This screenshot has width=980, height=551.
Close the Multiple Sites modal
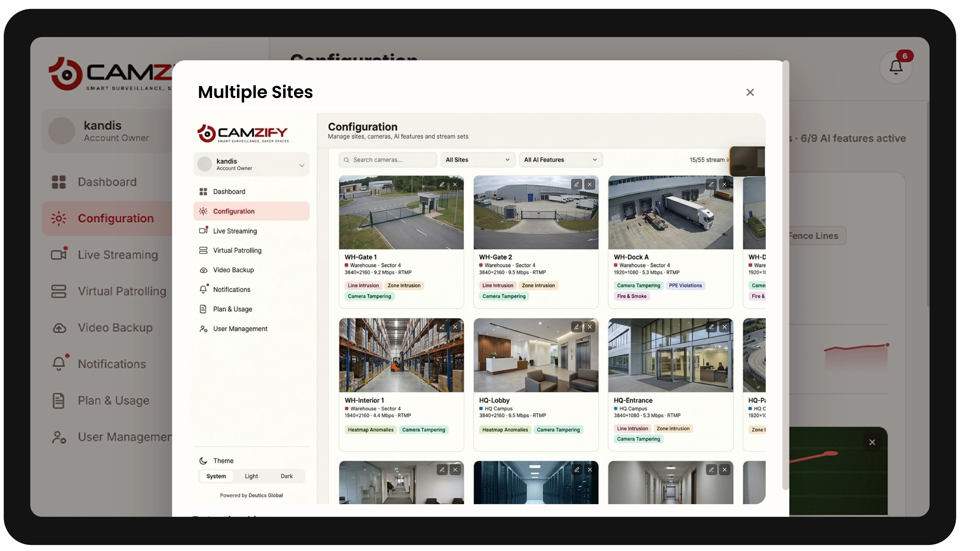tap(750, 92)
